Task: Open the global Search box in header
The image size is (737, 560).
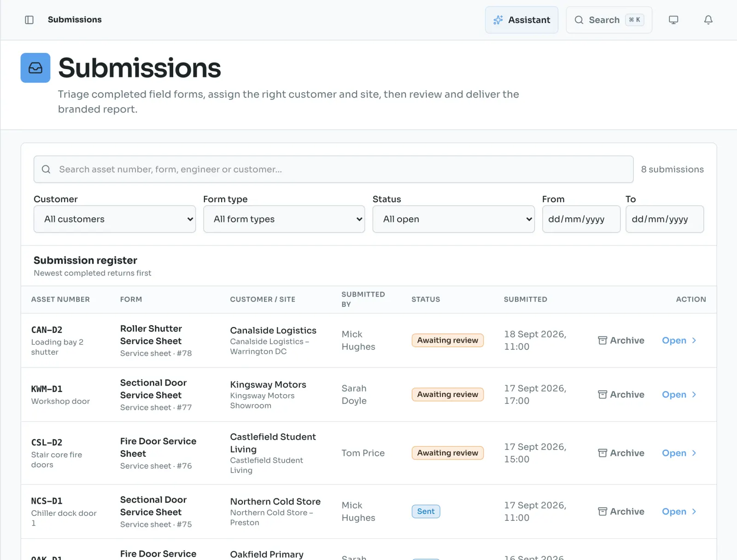Action: [x=609, y=20]
